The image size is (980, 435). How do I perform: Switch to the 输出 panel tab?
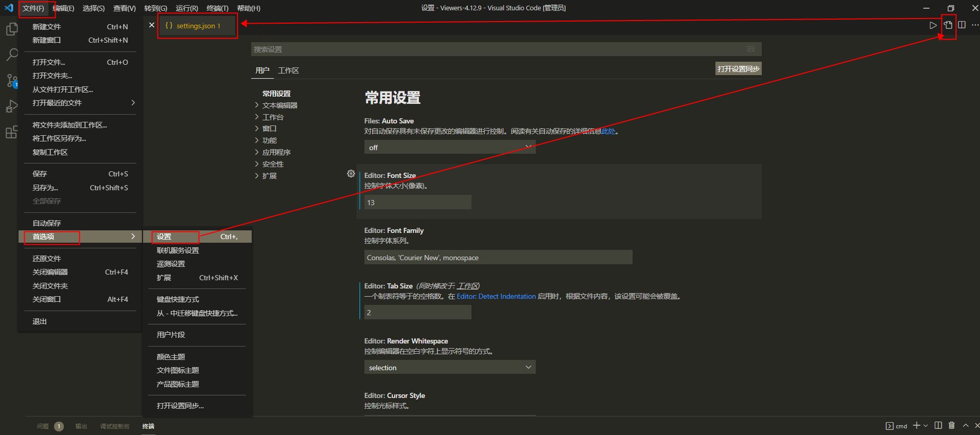click(x=81, y=426)
